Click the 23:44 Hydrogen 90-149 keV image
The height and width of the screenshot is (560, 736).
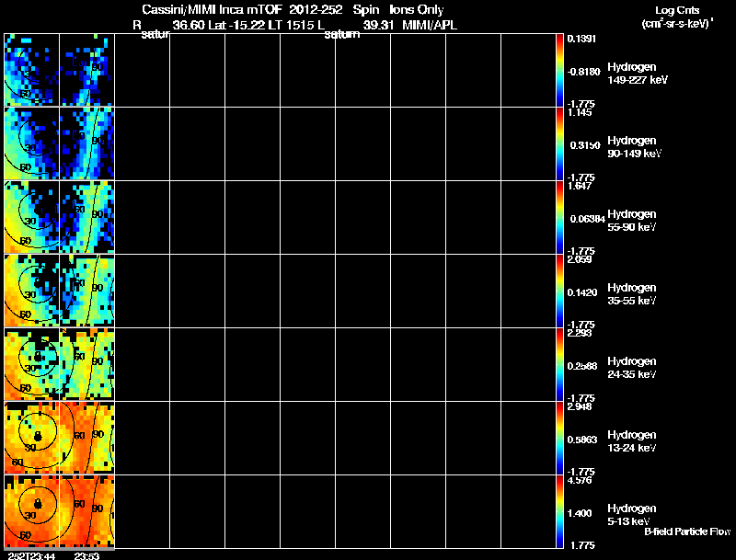pos(32,143)
